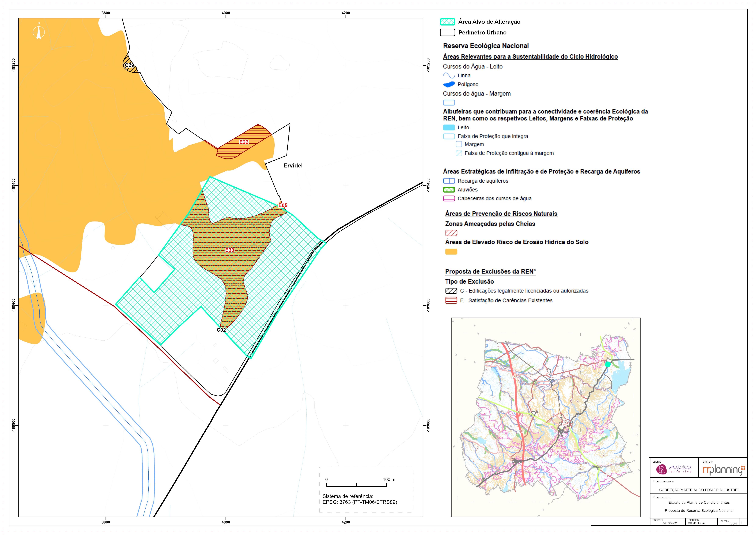Click the orange erosion risk color swatch
The width and height of the screenshot is (756, 535).
coord(451,252)
